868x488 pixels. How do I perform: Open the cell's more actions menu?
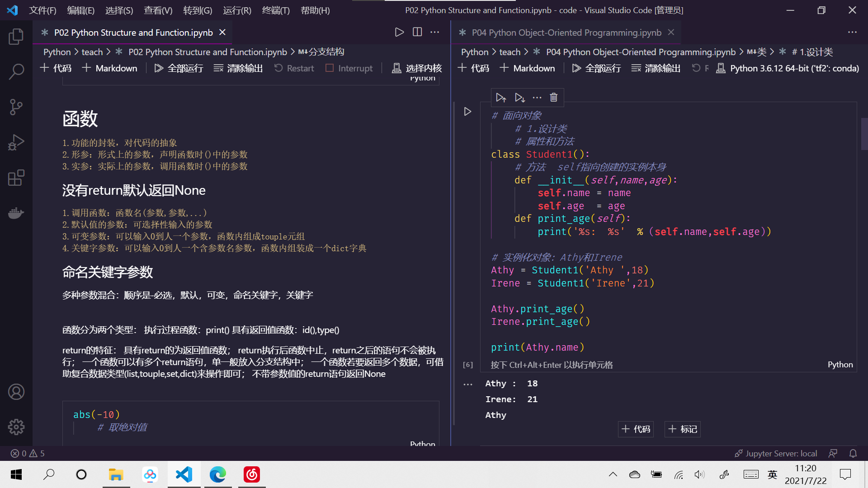537,97
